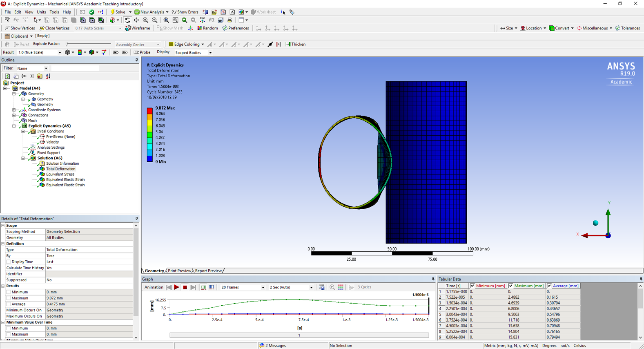Check the Display Time checkbox
Image resolution: width=644 pixels, height=349 pixels.
tap(9, 262)
